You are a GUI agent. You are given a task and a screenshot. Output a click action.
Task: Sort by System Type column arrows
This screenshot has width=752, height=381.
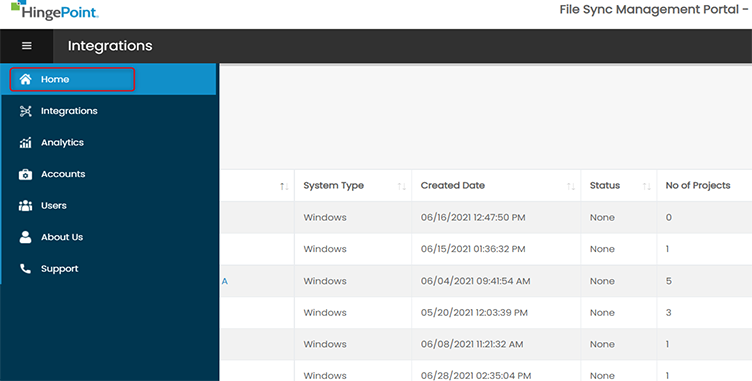click(x=402, y=186)
